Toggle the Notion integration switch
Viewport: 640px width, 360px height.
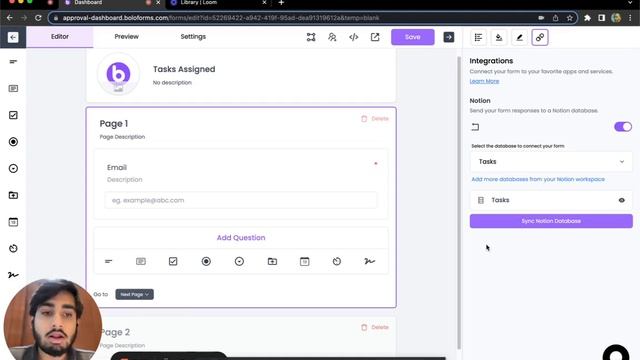(623, 127)
